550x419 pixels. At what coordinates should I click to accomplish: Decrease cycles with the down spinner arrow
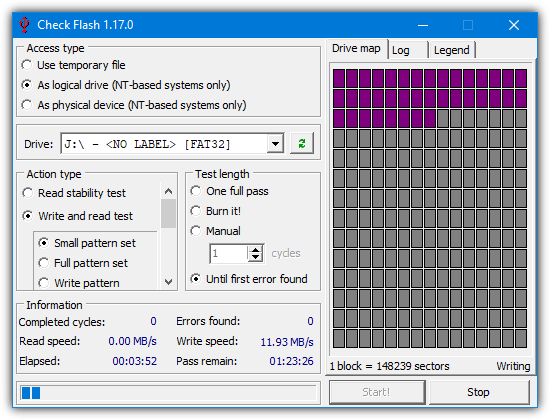[x=256, y=257]
